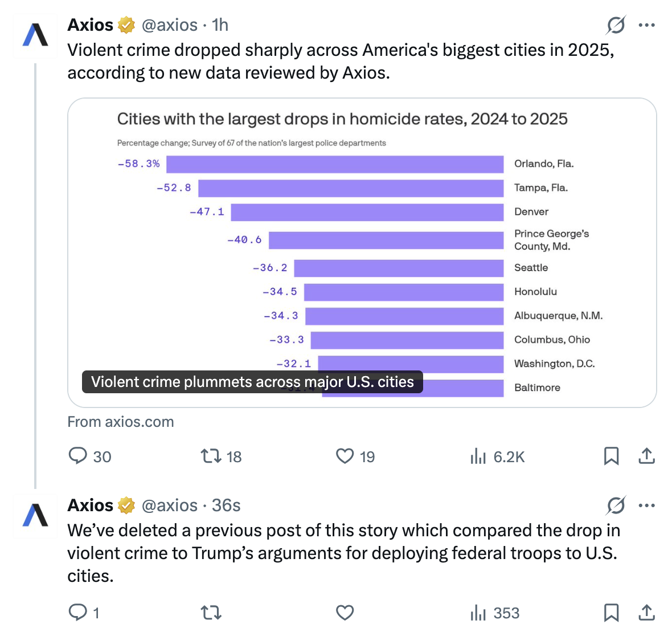Follow the 'From axios.com' link

[121, 422]
